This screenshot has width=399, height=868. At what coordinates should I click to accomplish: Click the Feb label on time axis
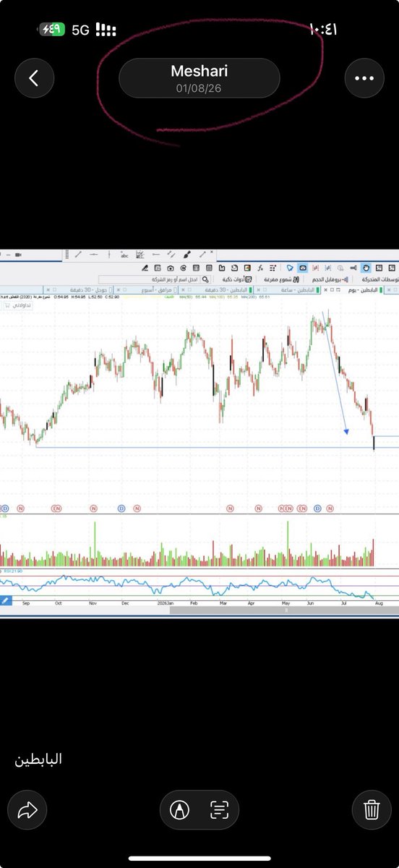193,603
